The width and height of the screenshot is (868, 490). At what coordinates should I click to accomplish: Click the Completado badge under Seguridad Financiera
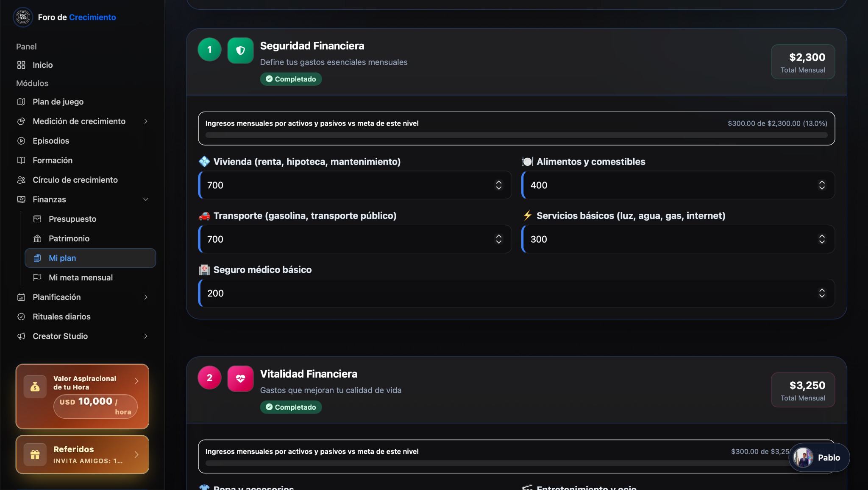click(x=291, y=79)
